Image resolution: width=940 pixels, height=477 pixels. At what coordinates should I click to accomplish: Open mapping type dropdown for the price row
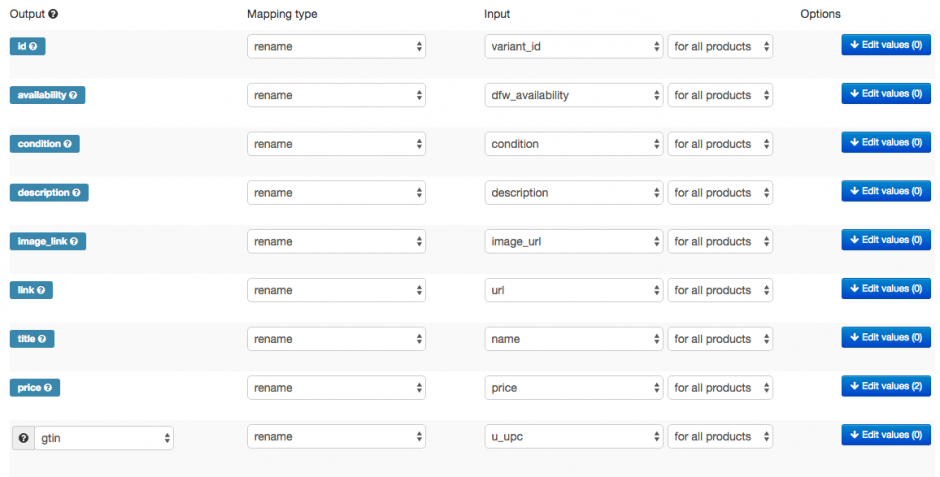click(336, 388)
